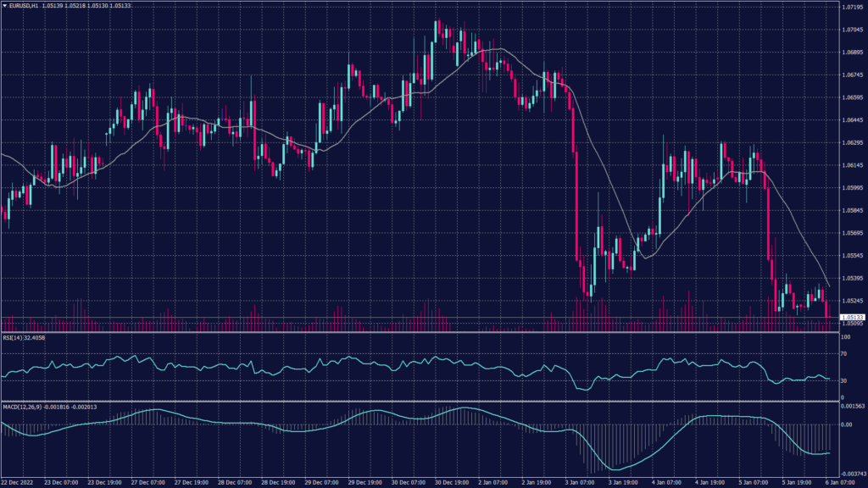
Task: Click the triangle arrow beside EURUSD,H1
Action: tap(4, 6)
